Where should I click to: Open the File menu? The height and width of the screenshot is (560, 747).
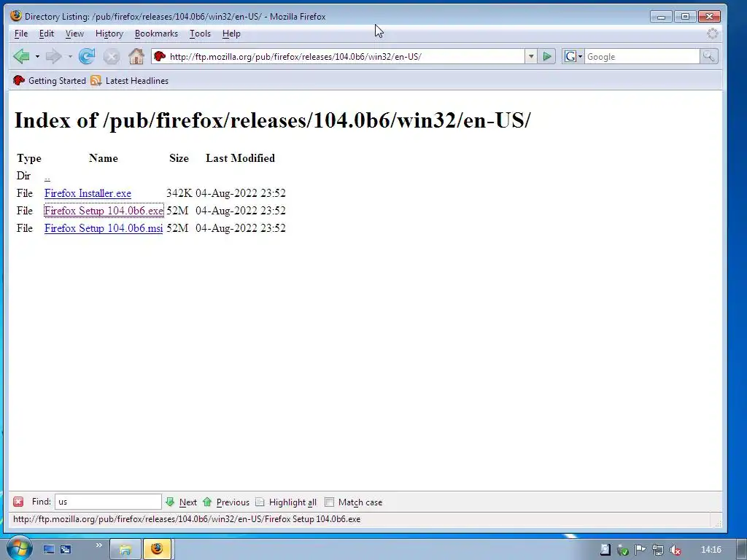tap(21, 34)
